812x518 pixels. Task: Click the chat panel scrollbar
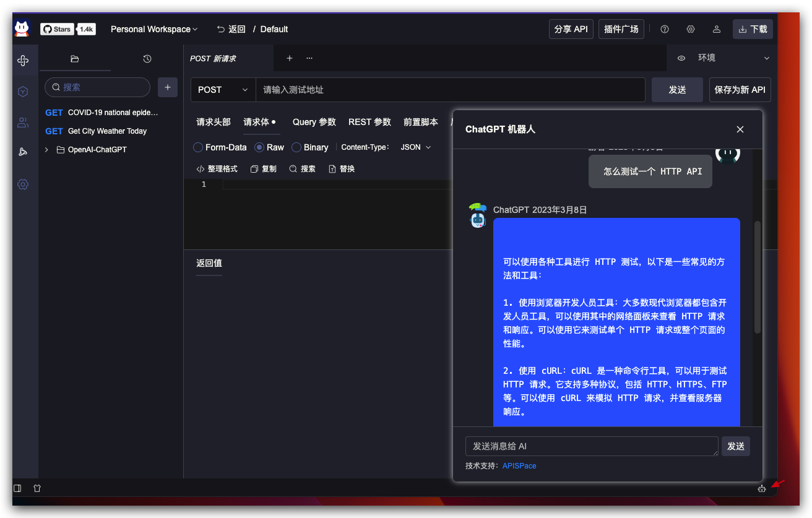(758, 277)
